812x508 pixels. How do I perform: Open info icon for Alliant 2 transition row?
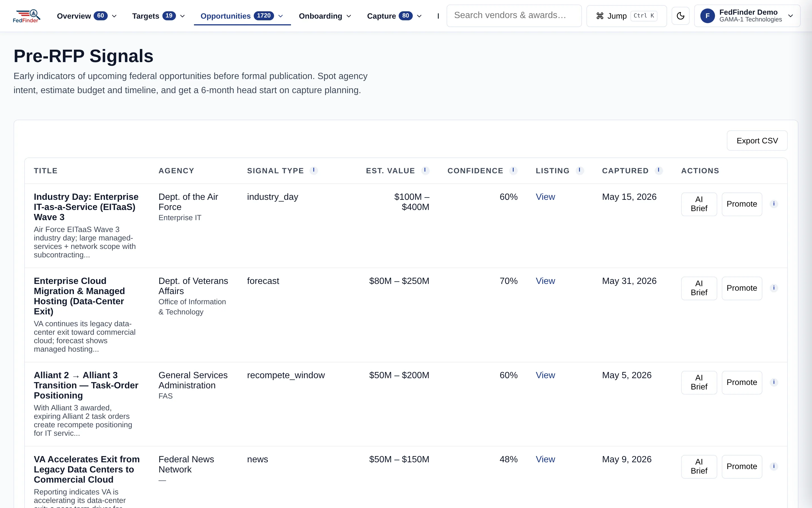[774, 382]
